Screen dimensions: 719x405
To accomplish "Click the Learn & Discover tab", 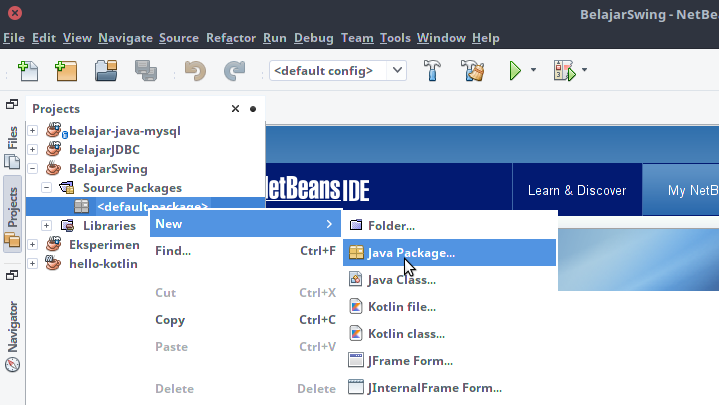I will pyautogui.click(x=576, y=191).
